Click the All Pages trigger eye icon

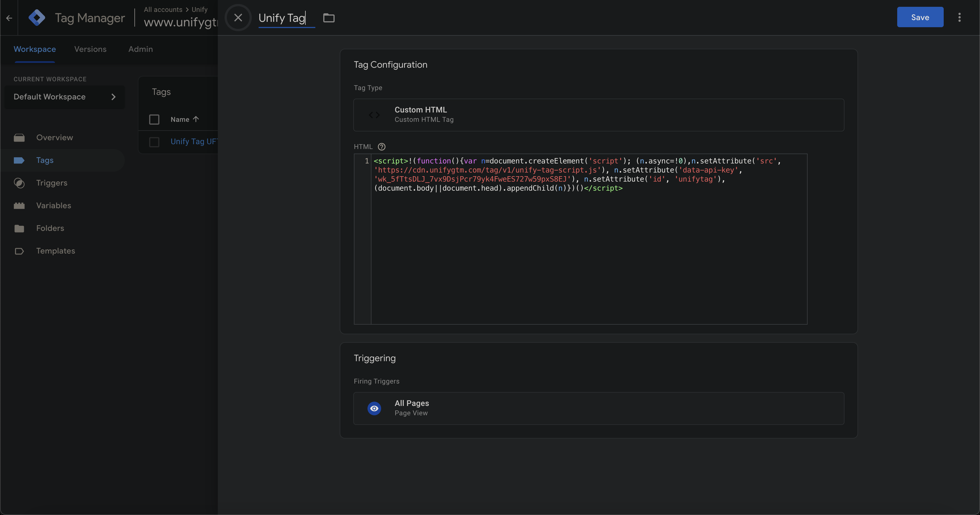coord(374,408)
